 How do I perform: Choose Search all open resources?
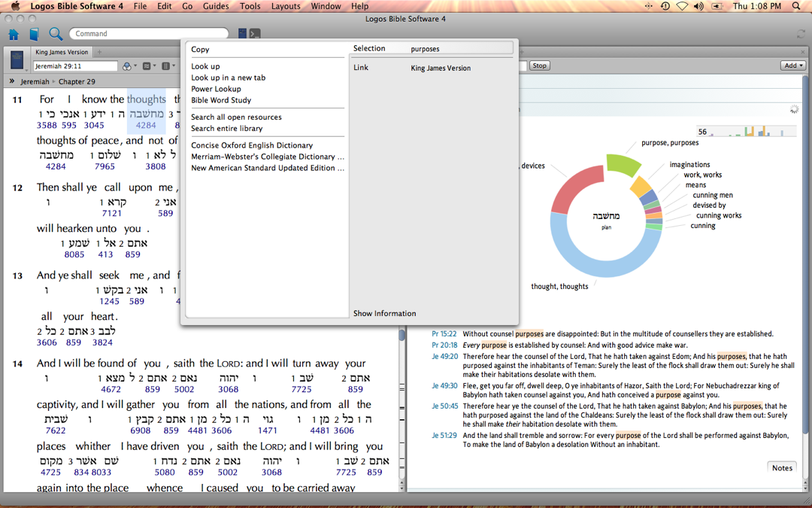236,117
